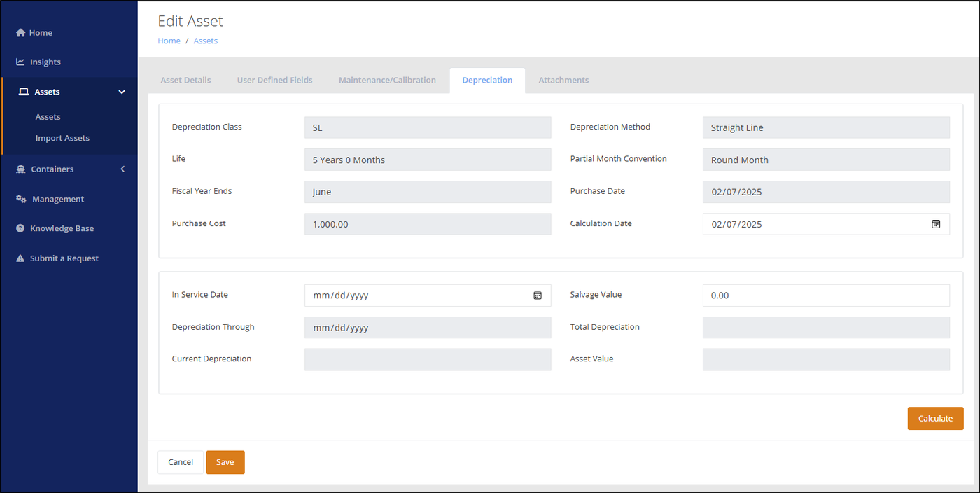The width and height of the screenshot is (980, 493).
Task: Click the Management gears icon
Action: pos(21,199)
